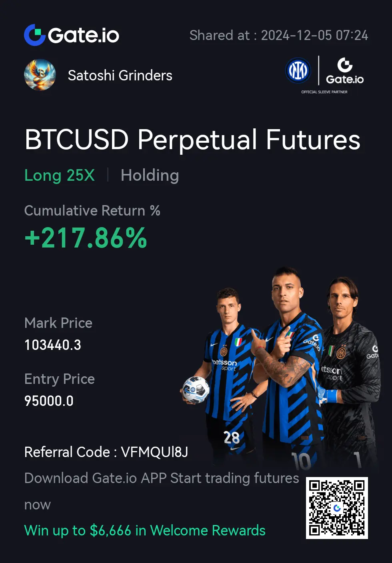This screenshot has height=563, width=392.
Task: Select the Long 25X label
Action: (x=60, y=175)
